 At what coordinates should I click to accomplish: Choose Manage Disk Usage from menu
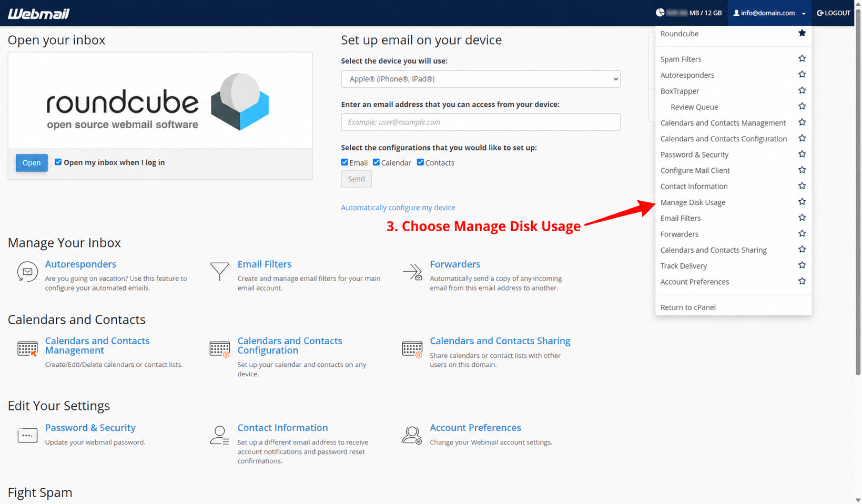click(693, 202)
